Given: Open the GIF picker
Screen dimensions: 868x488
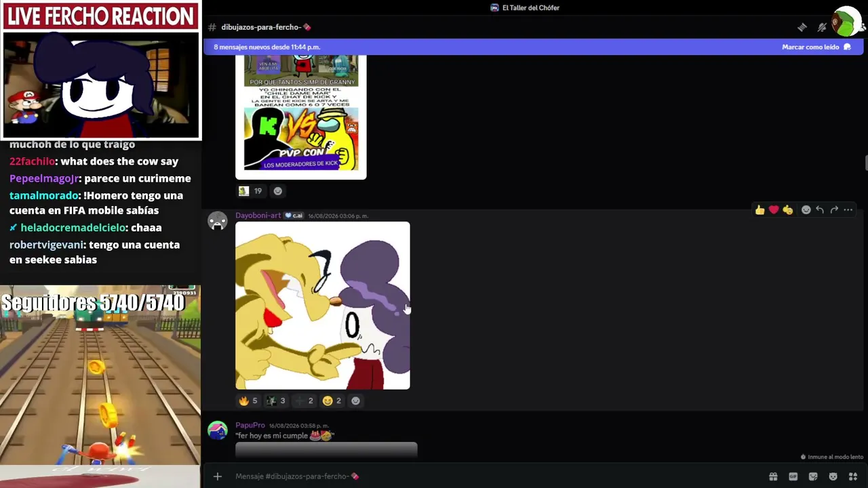Looking at the screenshot, I should point(793,476).
